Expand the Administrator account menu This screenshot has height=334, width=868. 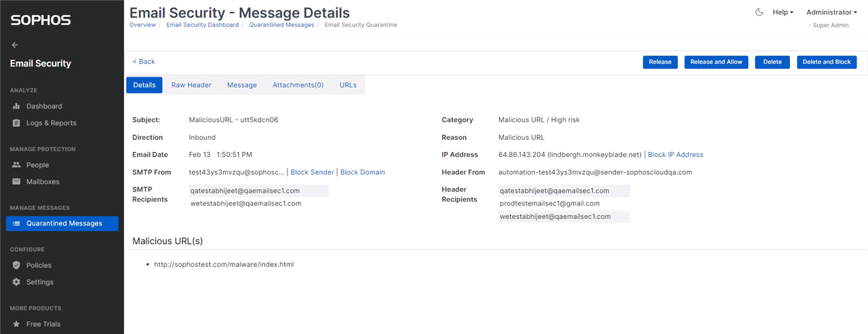831,12
